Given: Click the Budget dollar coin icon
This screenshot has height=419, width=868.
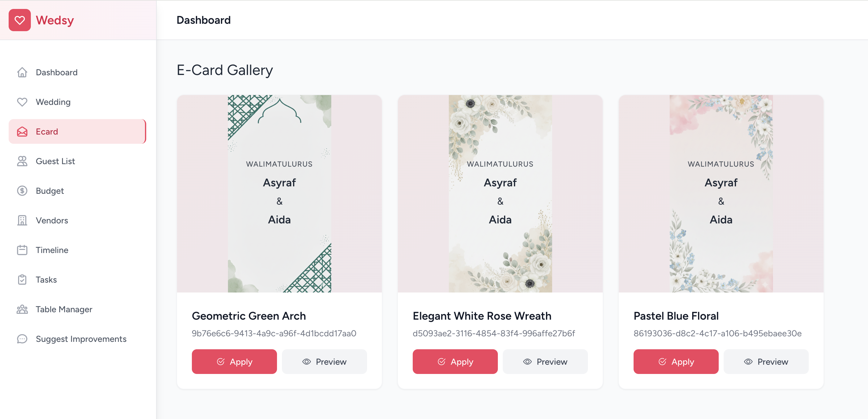Looking at the screenshot, I should coord(22,191).
